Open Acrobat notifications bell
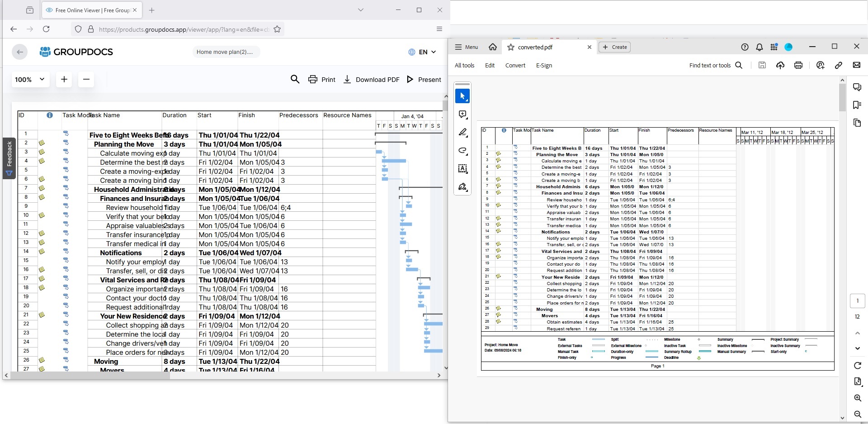The image size is (868, 424). tap(759, 47)
